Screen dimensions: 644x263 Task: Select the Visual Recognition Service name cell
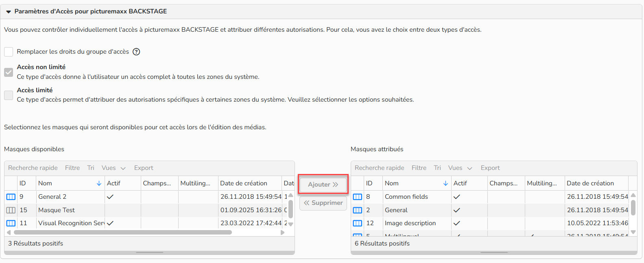[x=70, y=223]
